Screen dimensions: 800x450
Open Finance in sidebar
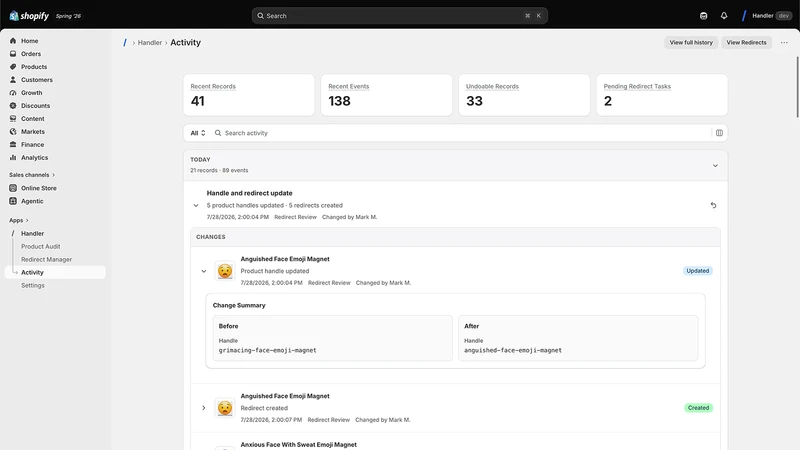pos(55,144)
